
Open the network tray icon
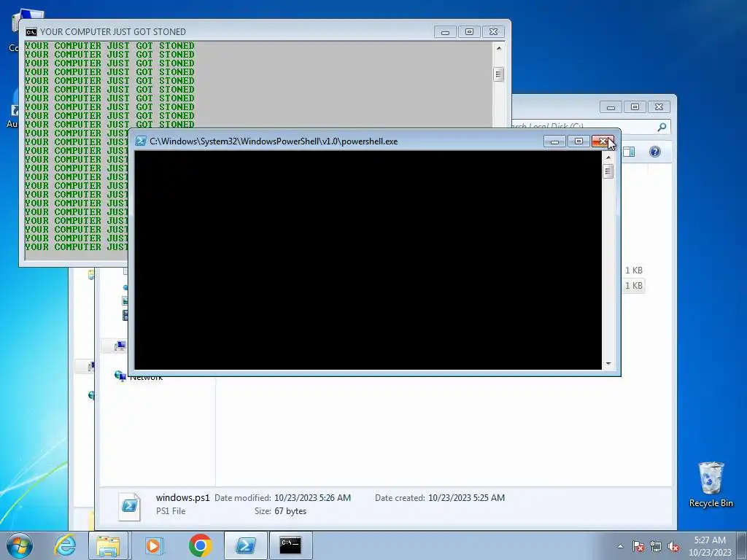(656, 546)
